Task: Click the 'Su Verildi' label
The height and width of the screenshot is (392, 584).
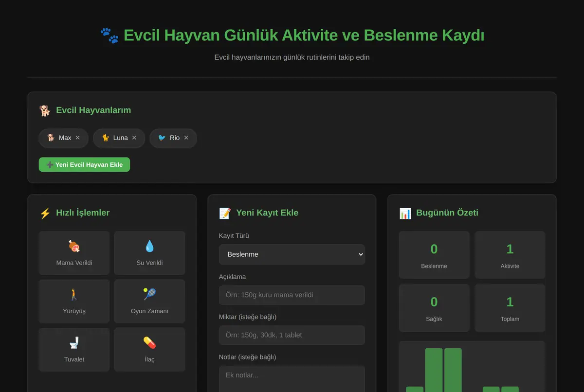Action: (x=149, y=263)
